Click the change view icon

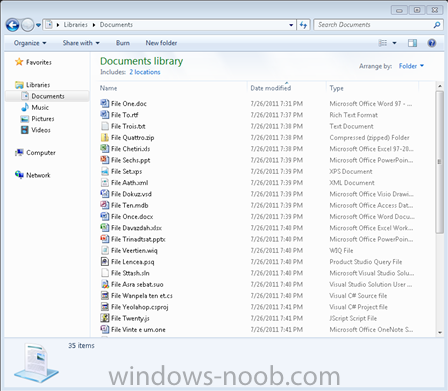pyautogui.click(x=383, y=43)
